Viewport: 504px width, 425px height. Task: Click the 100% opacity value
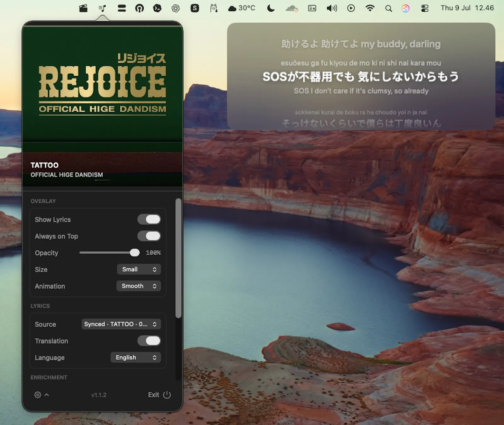point(153,253)
